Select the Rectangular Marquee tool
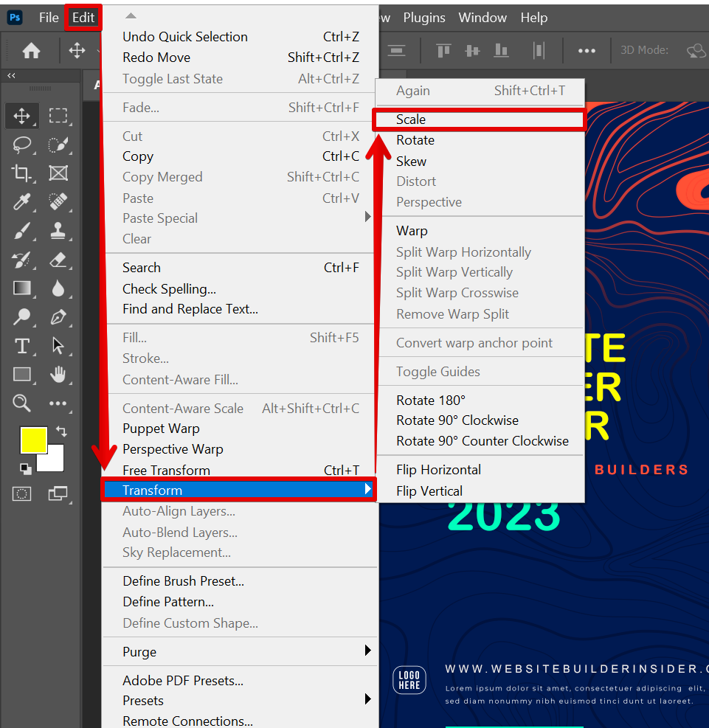 tap(58, 116)
